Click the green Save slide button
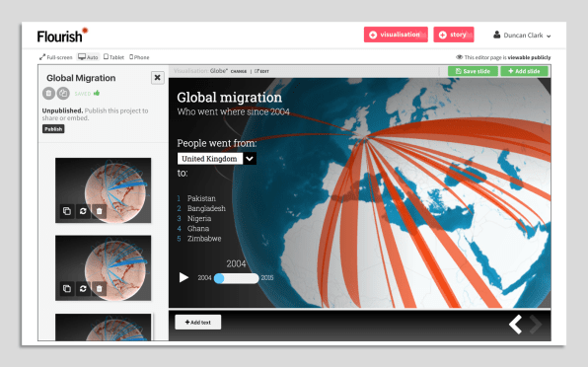Screen dimensions: 588x367 pyautogui.click(x=473, y=71)
